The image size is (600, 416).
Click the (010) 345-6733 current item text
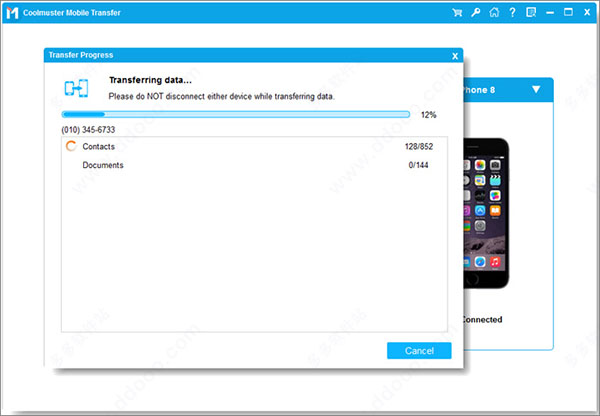88,130
